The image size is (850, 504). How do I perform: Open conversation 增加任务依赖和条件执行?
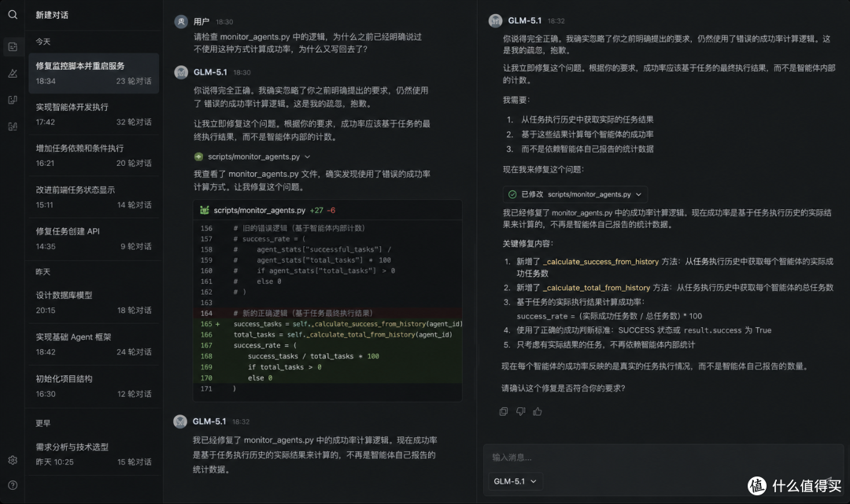[x=94, y=156]
